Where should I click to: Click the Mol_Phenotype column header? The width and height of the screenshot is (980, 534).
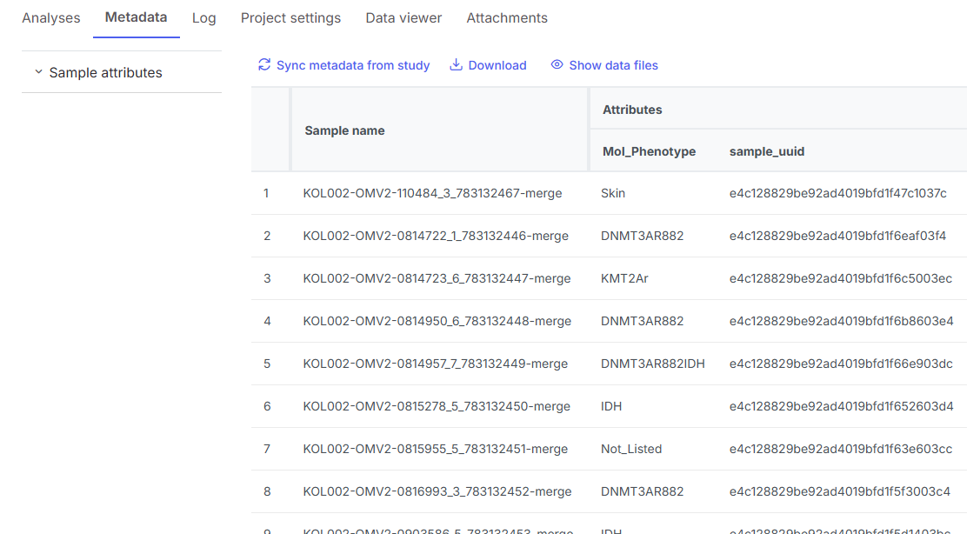pyautogui.click(x=649, y=151)
